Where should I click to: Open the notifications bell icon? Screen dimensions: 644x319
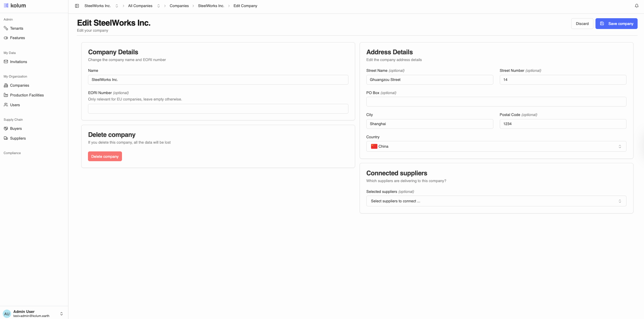point(637,6)
